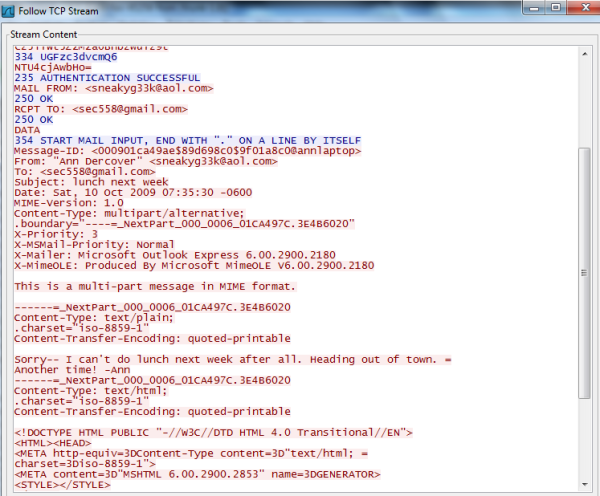Click the 'Subject: lunch next week' line
600x496 pixels.
91,182
